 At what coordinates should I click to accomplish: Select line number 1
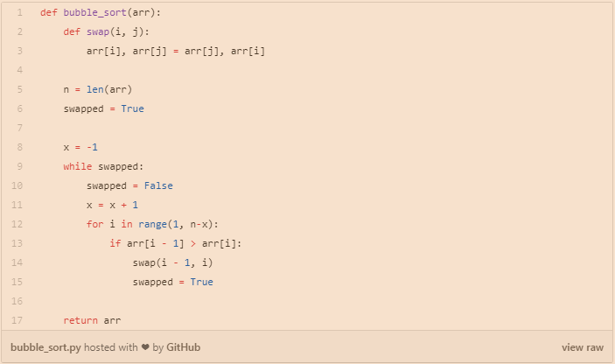pos(19,13)
